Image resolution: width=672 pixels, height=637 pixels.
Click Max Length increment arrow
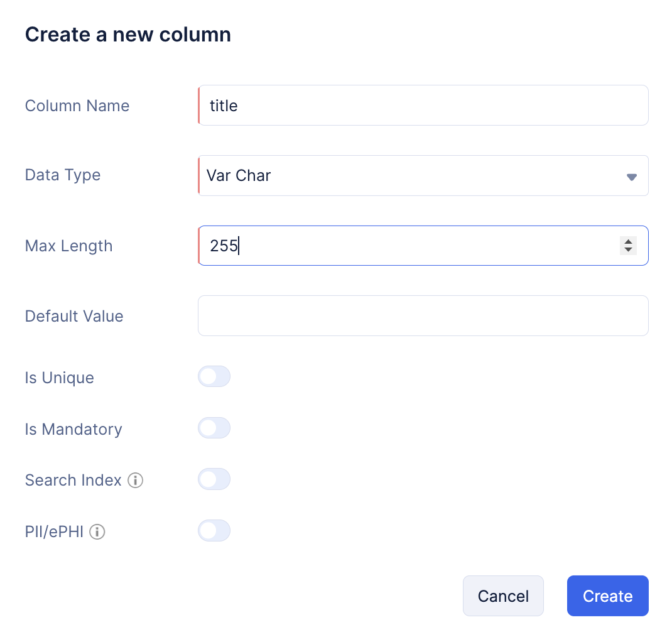coord(628,241)
